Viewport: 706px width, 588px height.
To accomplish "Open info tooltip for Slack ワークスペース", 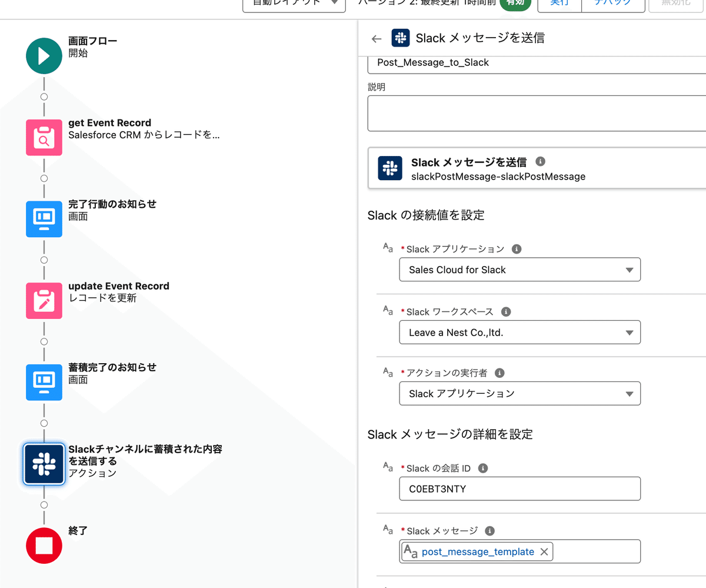I will (506, 312).
